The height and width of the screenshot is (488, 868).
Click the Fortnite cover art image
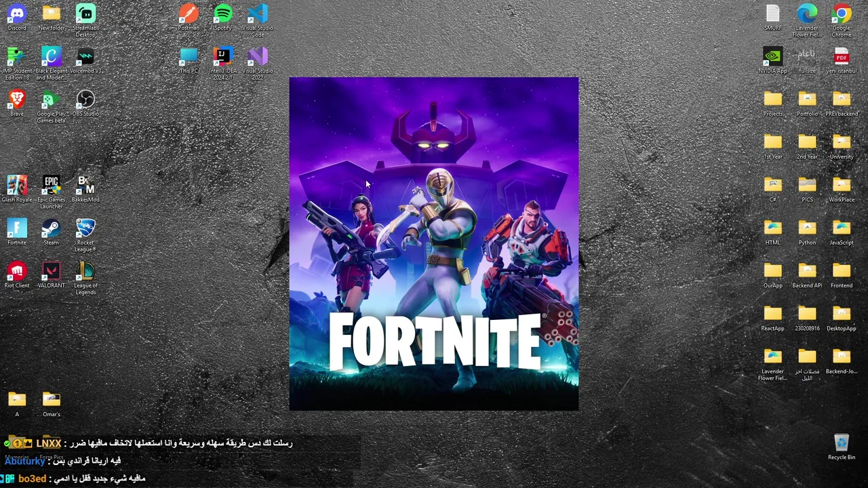tap(434, 243)
